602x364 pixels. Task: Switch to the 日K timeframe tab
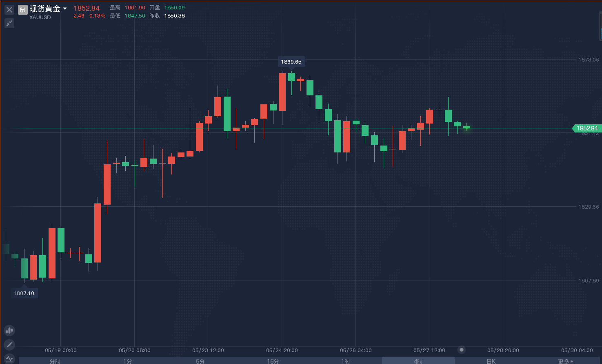(491, 361)
